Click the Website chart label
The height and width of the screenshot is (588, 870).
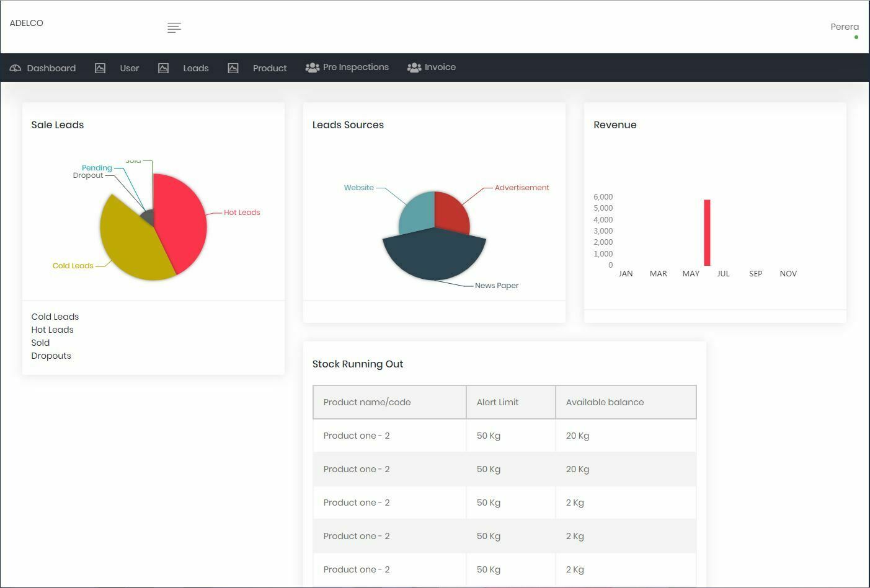(359, 188)
